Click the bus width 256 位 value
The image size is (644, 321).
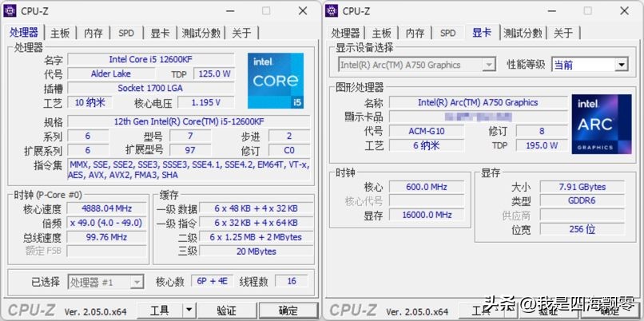[582, 229]
